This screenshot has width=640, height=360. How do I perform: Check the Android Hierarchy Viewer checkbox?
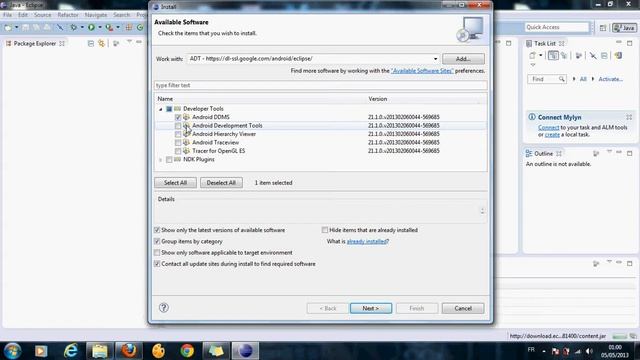coord(178,134)
